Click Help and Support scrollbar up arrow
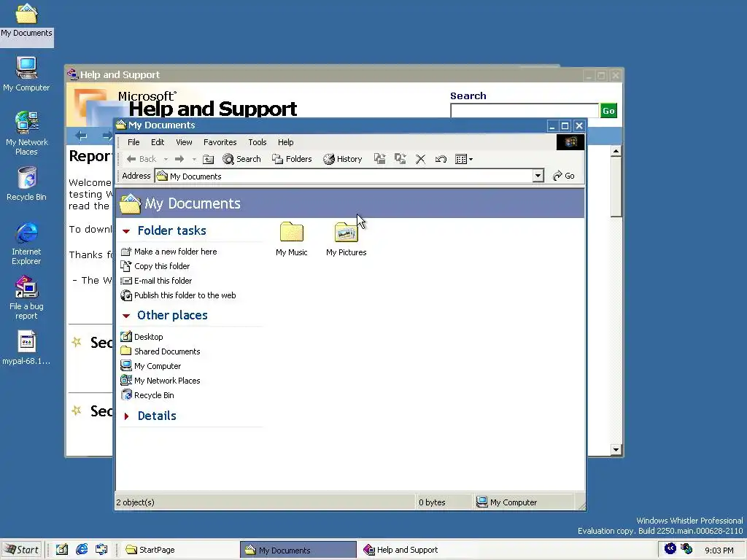Viewport: 747px width, 560px height. (x=616, y=152)
